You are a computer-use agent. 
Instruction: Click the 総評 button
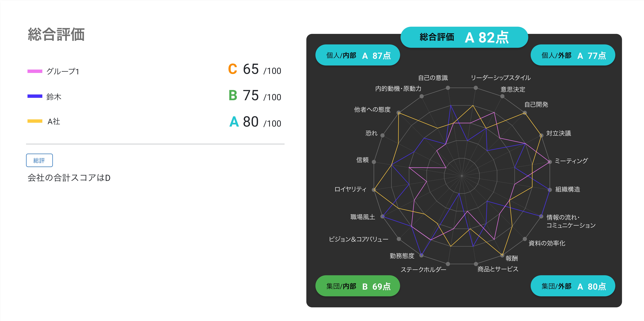(x=39, y=160)
